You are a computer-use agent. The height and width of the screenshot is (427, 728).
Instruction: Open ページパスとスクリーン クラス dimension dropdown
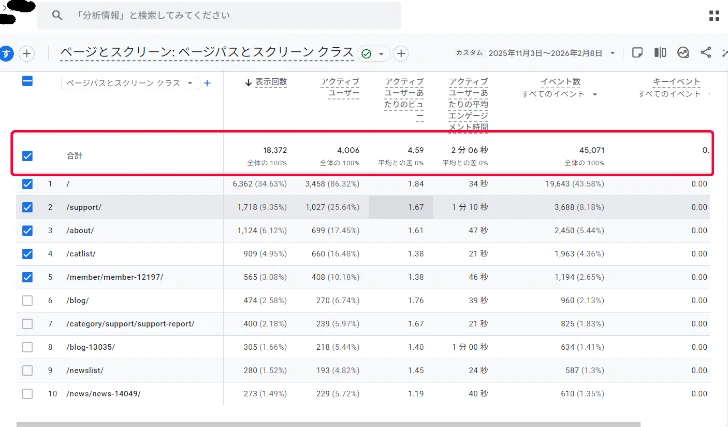pos(128,83)
